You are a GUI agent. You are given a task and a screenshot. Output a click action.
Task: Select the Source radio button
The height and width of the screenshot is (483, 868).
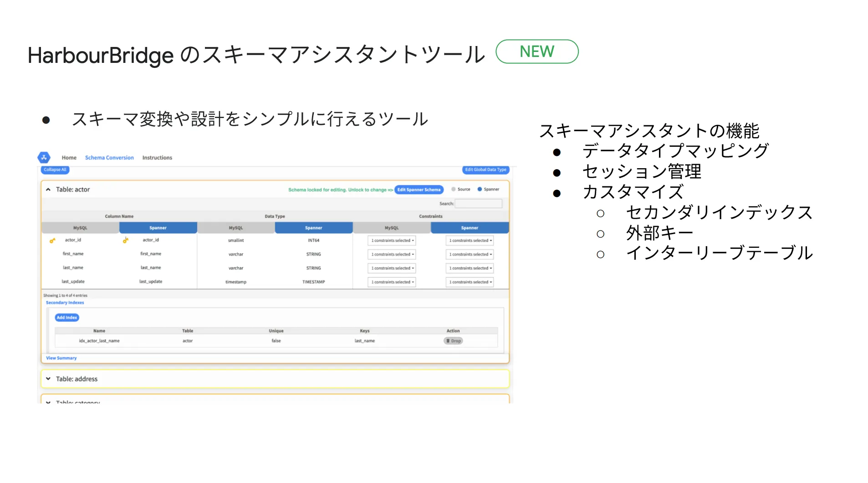coord(453,189)
